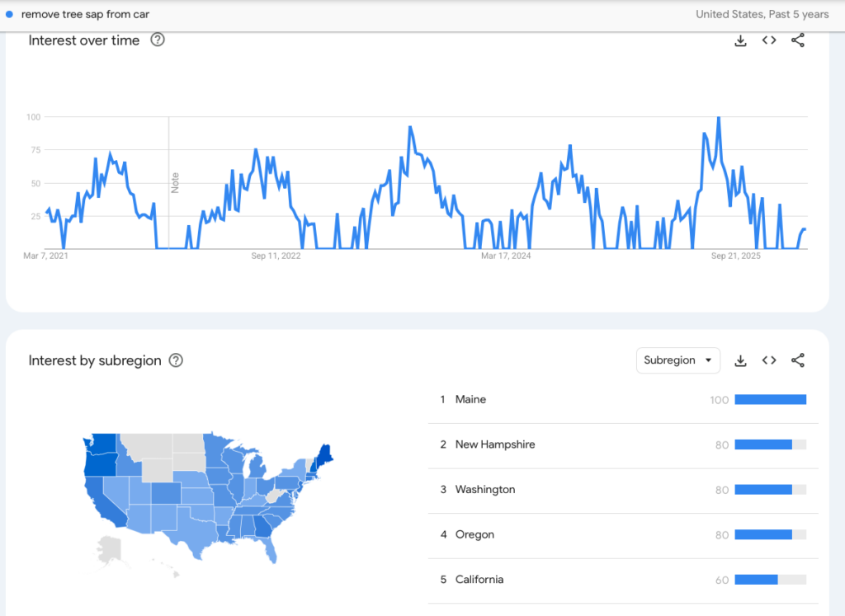Viewport: 845px width, 616px height.
Task: Select Maine in the subregion list
Action: pos(472,399)
